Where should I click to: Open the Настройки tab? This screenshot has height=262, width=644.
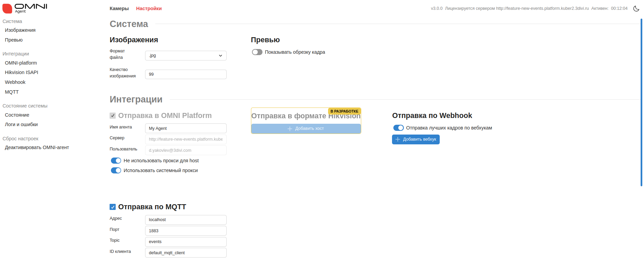pos(149,8)
